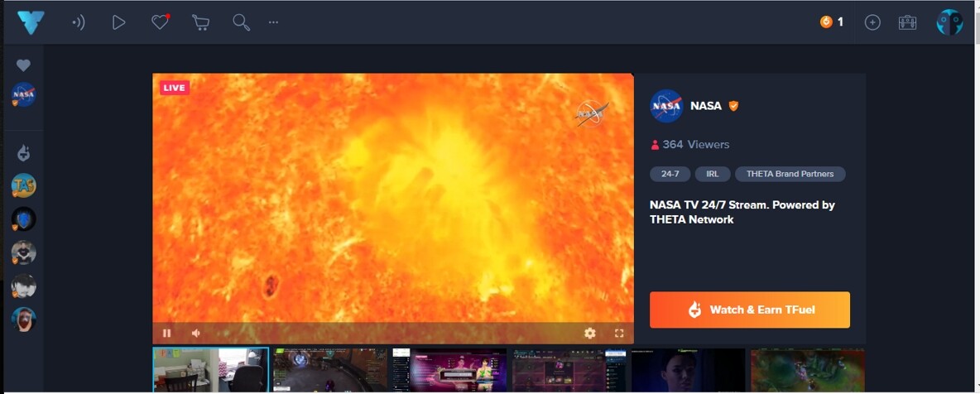This screenshot has height=394, width=980.
Task: Open video player settings gear
Action: point(589,333)
